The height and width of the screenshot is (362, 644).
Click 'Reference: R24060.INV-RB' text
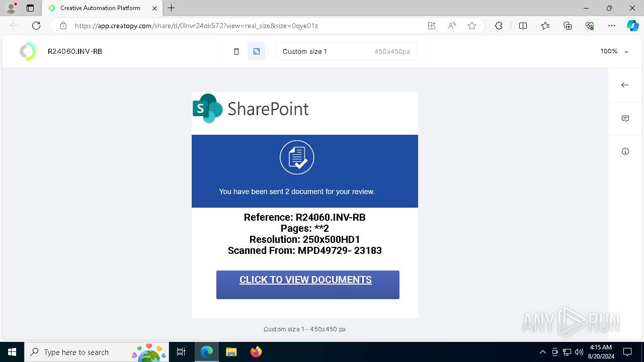(x=305, y=217)
